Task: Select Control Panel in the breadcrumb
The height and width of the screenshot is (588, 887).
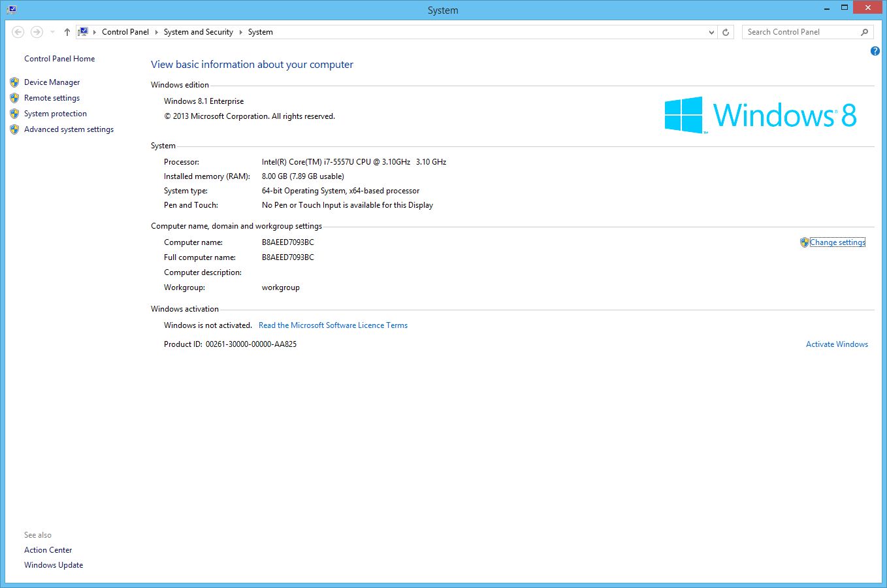Action: 125,32
